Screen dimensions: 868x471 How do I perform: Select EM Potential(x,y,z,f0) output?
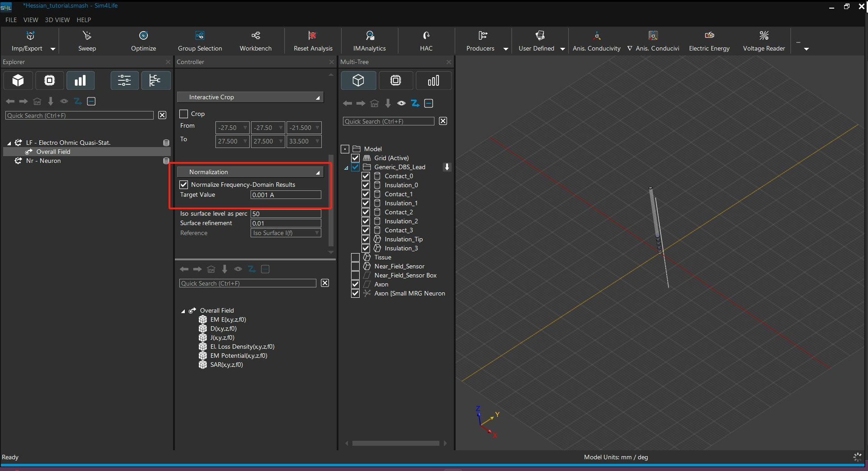[238, 356]
